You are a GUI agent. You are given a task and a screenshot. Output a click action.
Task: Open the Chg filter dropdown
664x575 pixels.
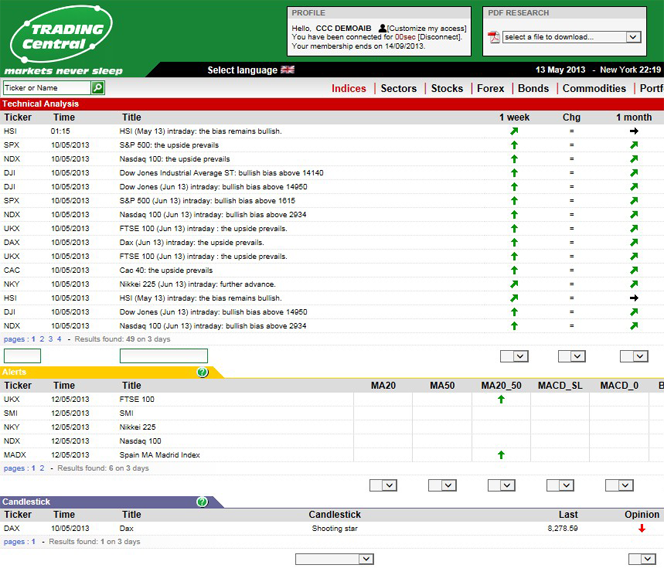572,357
